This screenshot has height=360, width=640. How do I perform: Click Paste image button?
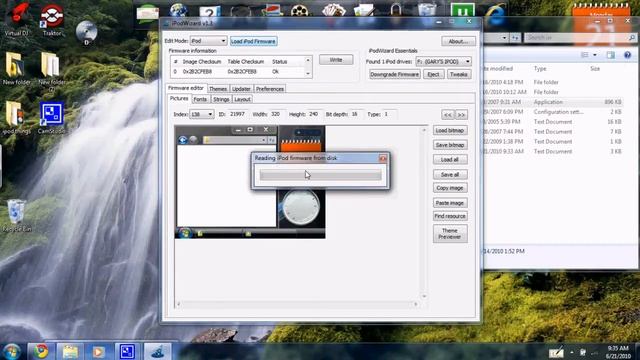pyautogui.click(x=450, y=203)
